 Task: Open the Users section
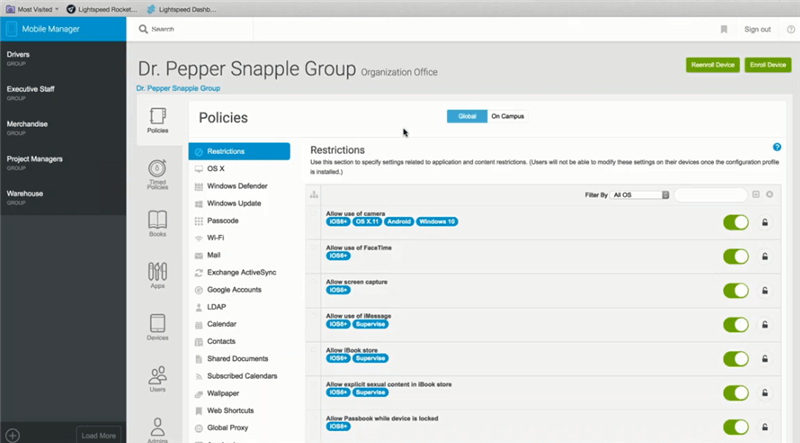pyautogui.click(x=158, y=379)
